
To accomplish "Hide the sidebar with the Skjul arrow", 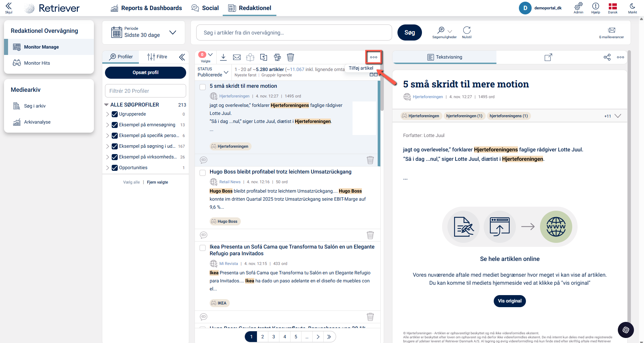I will tap(9, 8).
